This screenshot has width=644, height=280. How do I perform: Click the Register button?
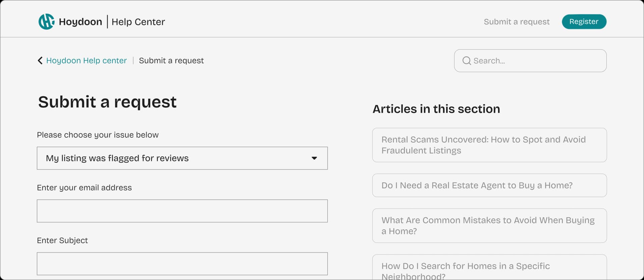584,21
